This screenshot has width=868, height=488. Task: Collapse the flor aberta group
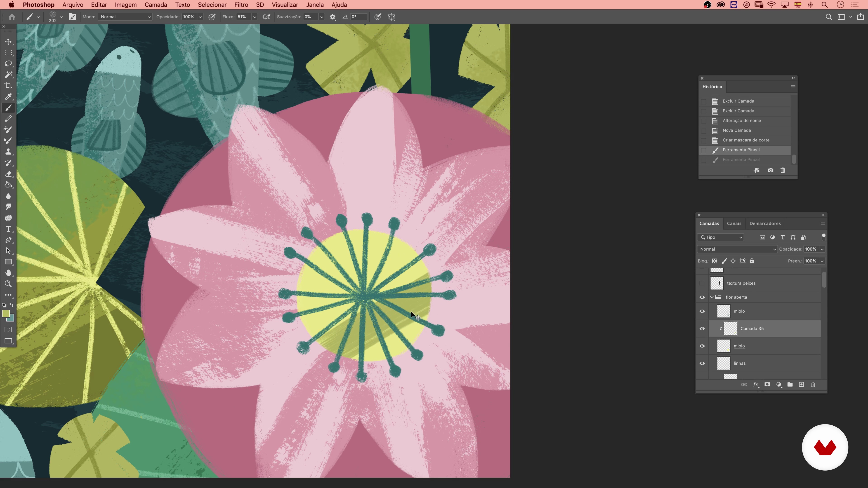point(712,297)
